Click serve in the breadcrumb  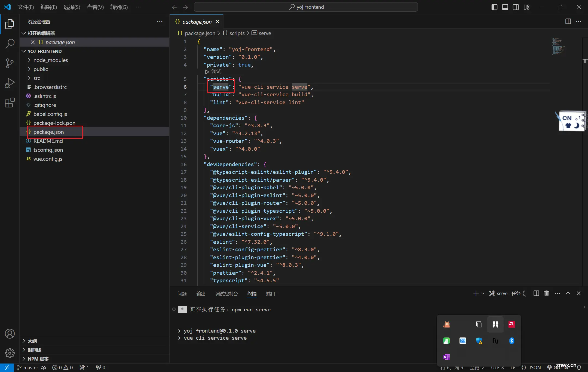pyautogui.click(x=265, y=33)
